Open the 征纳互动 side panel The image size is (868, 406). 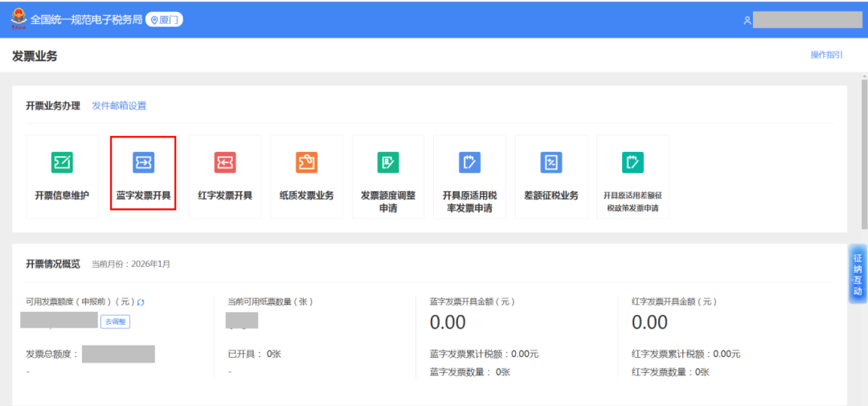pyautogui.click(x=858, y=275)
